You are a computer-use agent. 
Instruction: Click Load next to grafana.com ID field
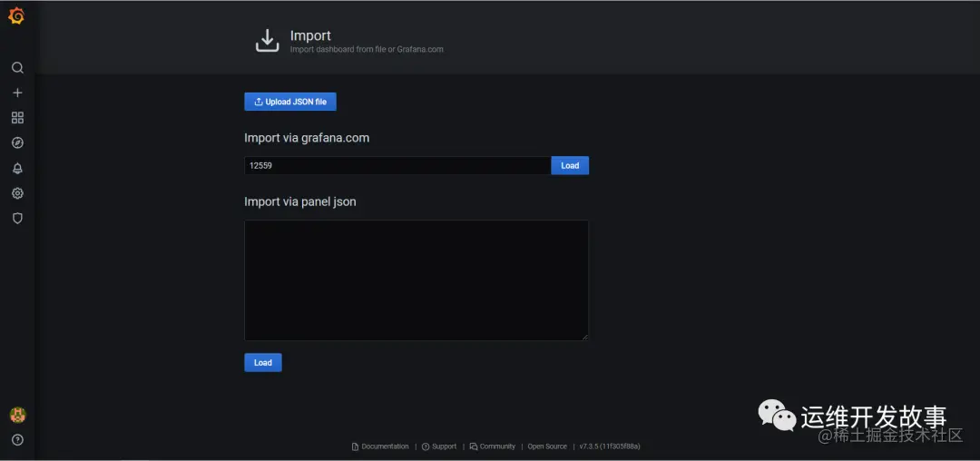(x=570, y=165)
